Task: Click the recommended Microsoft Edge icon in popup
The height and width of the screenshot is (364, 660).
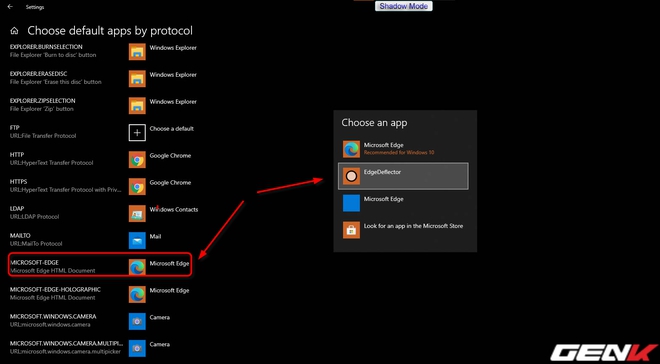Action: [x=351, y=149]
